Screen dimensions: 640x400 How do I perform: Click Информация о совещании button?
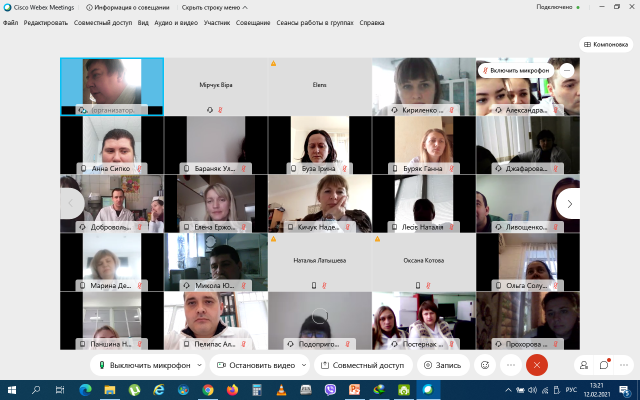128,7
